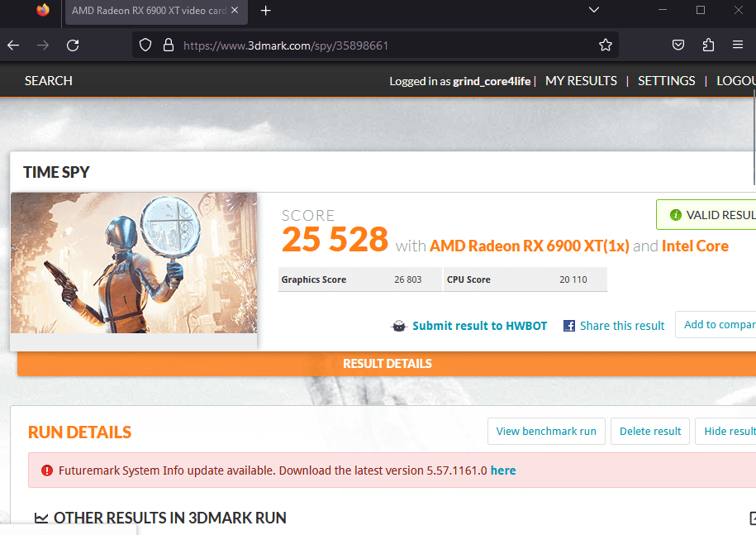The image size is (756, 535).
Task: Click the red warning icon in alert
Action: (x=47, y=471)
